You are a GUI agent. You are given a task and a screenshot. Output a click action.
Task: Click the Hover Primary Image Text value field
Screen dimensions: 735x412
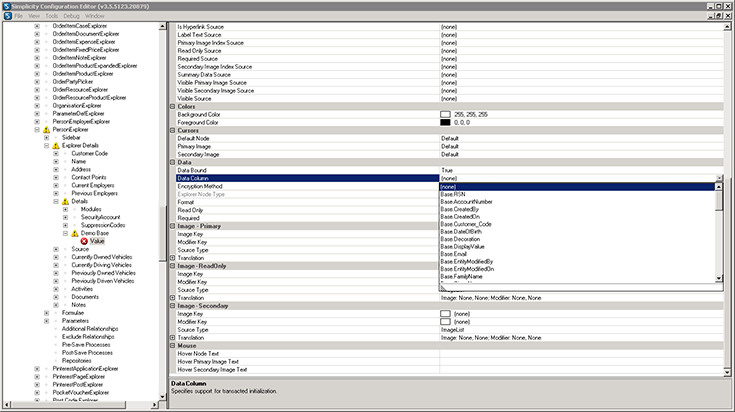[581, 361]
